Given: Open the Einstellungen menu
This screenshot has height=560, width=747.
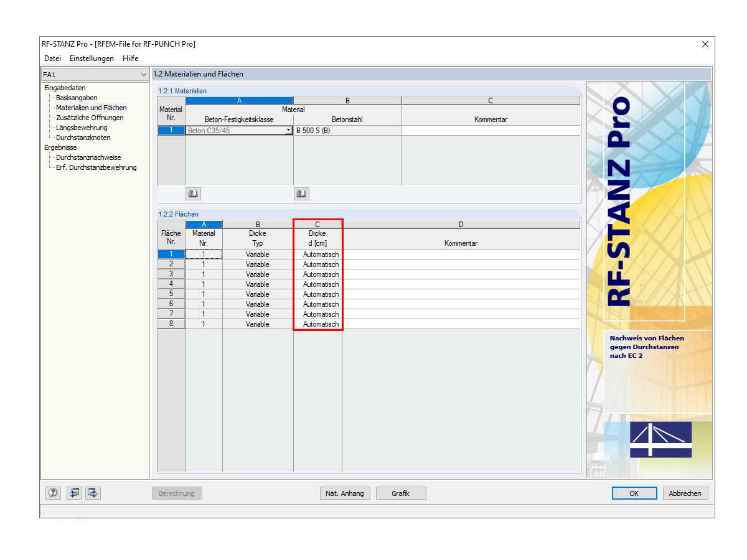Looking at the screenshot, I should 92,58.
